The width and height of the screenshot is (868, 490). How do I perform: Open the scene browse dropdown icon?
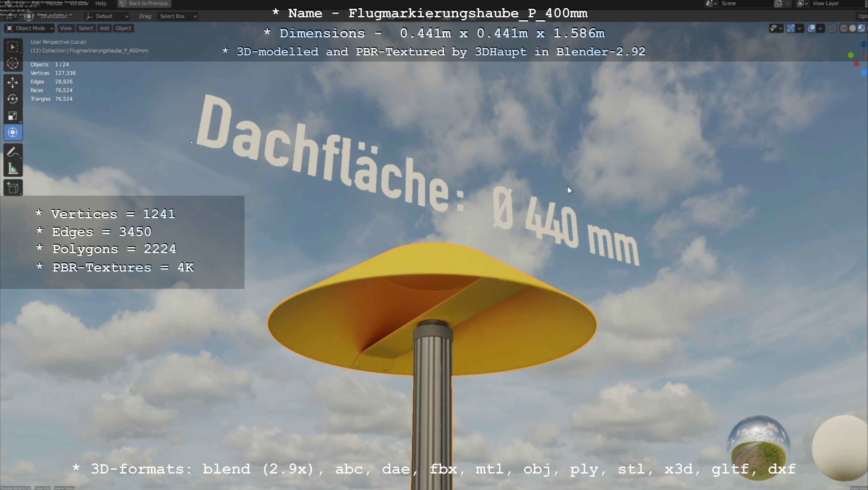(711, 3)
